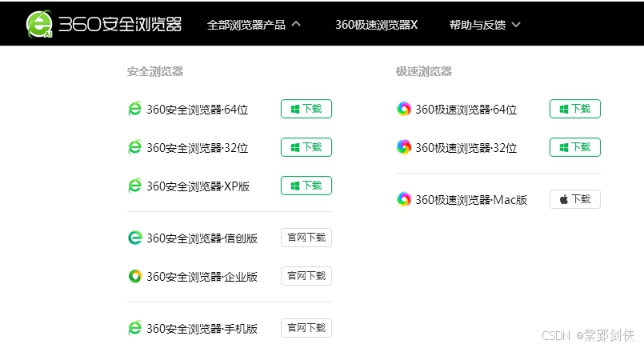This screenshot has height=348, width=644.
Task: Select the 360极速浏览器·Mac版 product name
Action: pyautogui.click(x=471, y=200)
